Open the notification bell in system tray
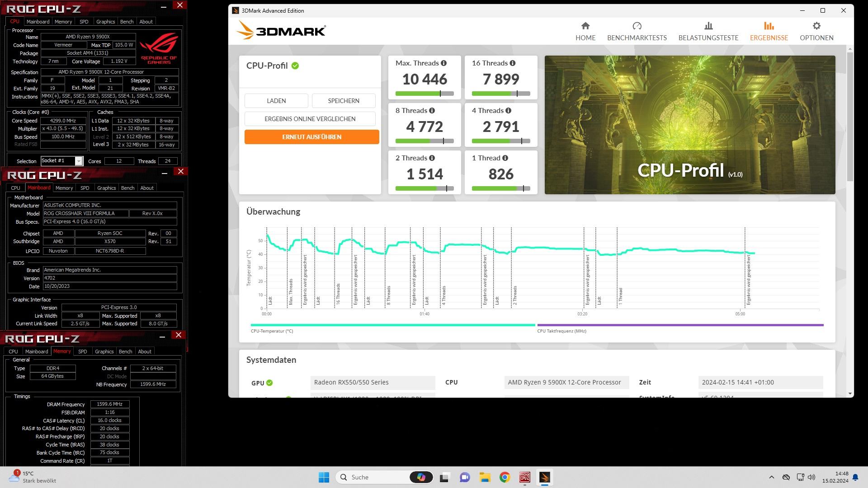This screenshot has height=488, width=868. click(855, 477)
